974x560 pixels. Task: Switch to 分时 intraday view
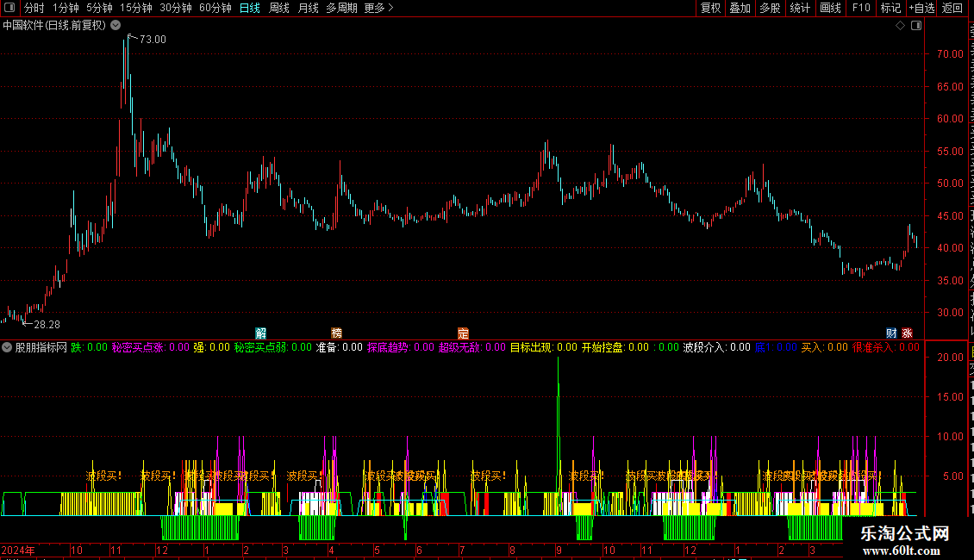(34, 8)
